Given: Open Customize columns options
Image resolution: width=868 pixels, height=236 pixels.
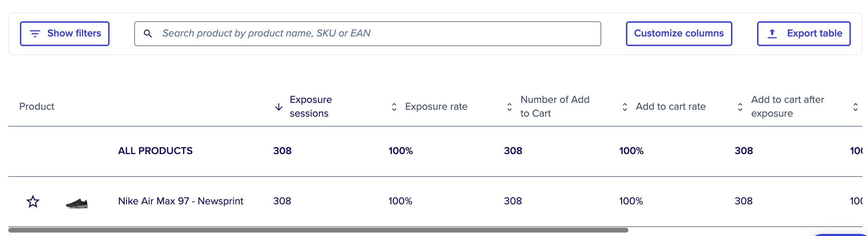Looking at the screenshot, I should [x=679, y=33].
